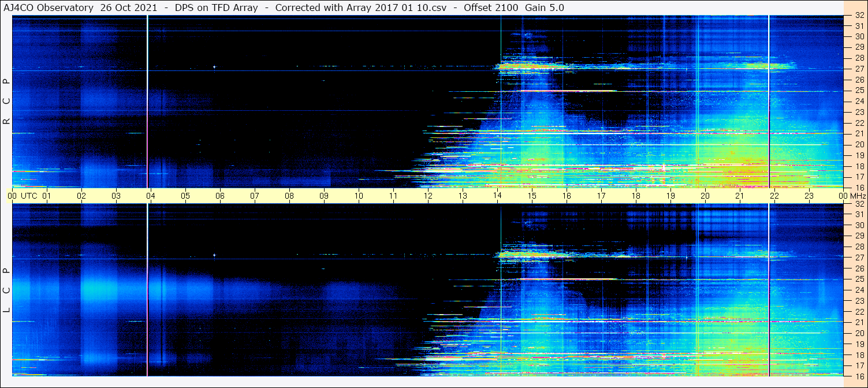Pick the 23 hour label on the time axis
The image size is (868, 388).
pyautogui.click(x=809, y=196)
